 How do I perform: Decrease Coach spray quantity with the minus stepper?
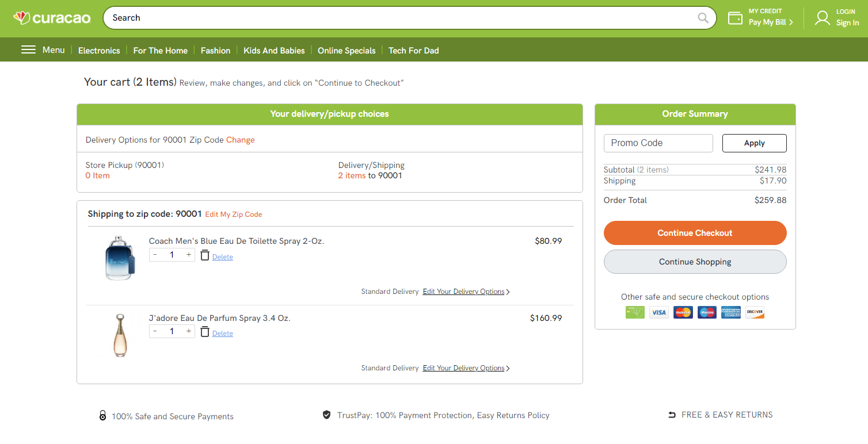point(155,254)
